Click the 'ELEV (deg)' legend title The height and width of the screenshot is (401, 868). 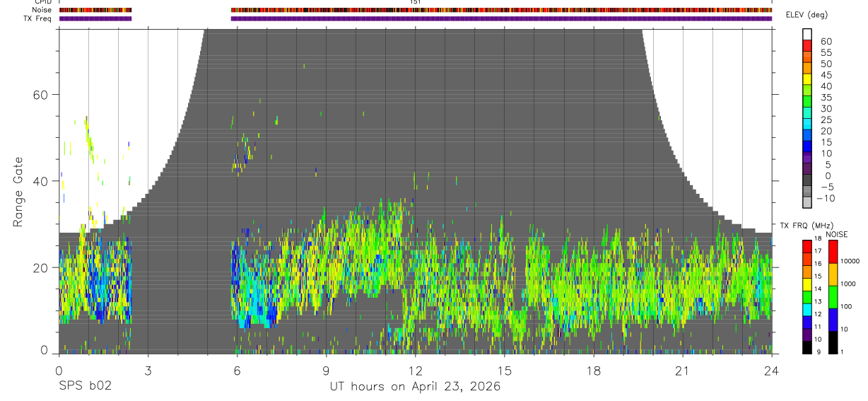coord(807,15)
